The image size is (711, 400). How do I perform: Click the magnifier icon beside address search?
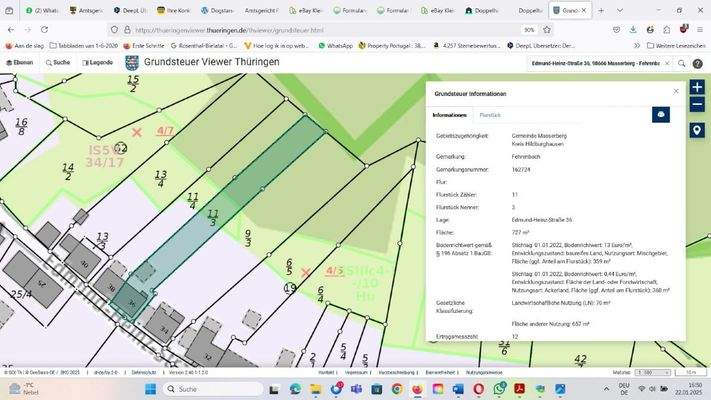(682, 62)
